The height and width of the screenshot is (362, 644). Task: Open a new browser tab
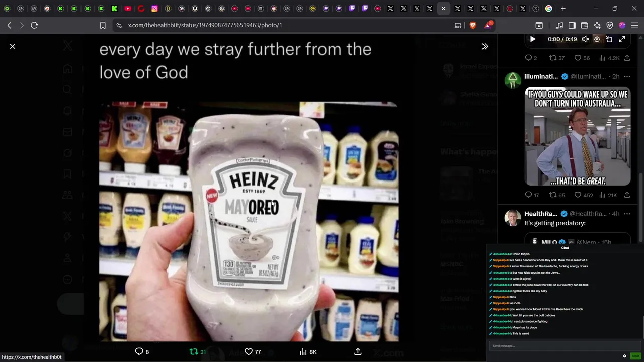coord(563,8)
